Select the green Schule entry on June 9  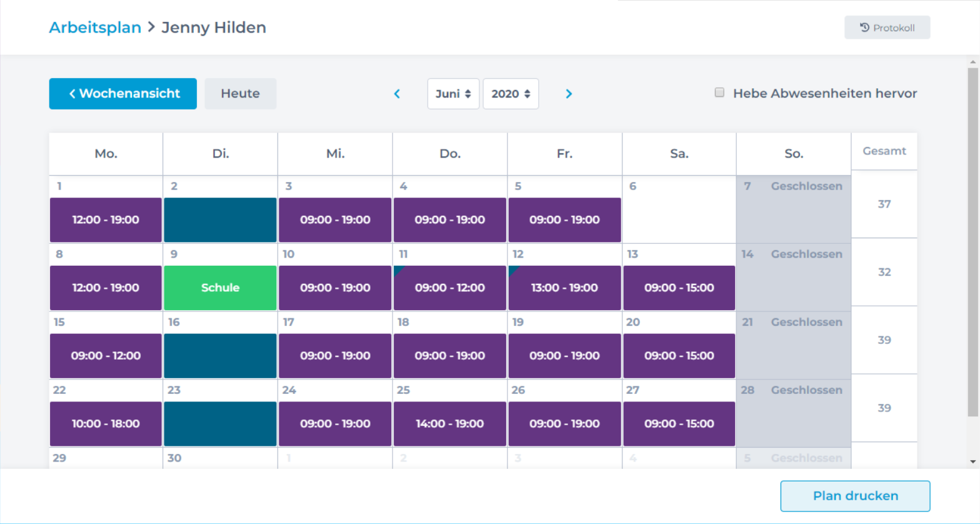[x=220, y=288]
